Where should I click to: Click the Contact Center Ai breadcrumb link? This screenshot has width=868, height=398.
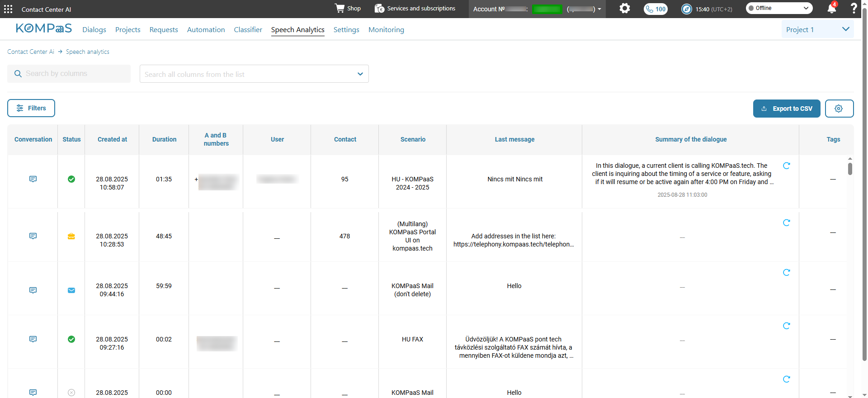point(31,52)
